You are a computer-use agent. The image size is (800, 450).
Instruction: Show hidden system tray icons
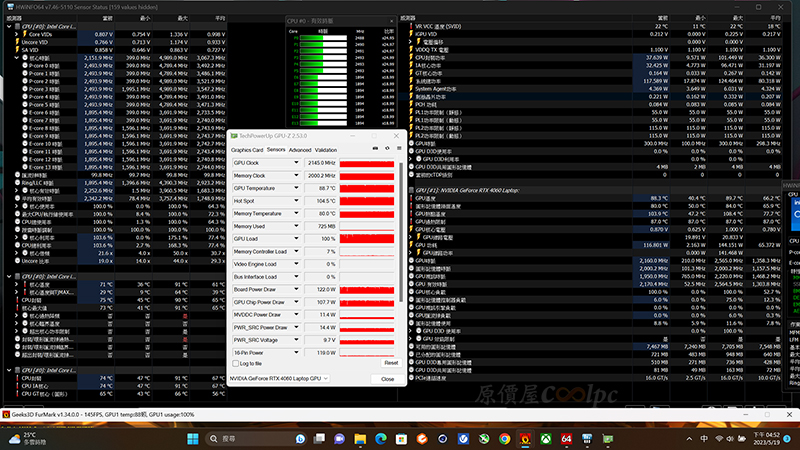[689, 439]
